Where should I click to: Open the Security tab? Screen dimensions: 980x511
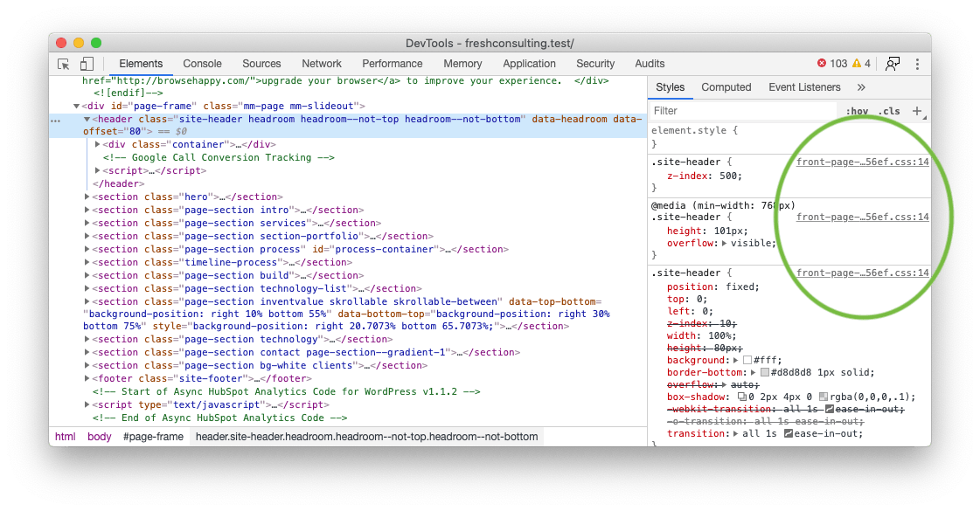pyautogui.click(x=595, y=64)
